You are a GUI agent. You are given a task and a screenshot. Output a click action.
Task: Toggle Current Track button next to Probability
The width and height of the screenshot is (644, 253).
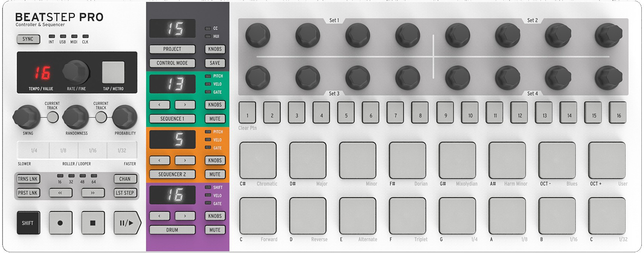click(x=101, y=117)
